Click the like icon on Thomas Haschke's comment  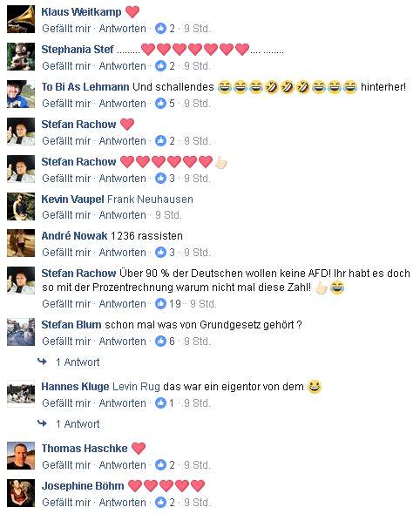[x=160, y=465]
